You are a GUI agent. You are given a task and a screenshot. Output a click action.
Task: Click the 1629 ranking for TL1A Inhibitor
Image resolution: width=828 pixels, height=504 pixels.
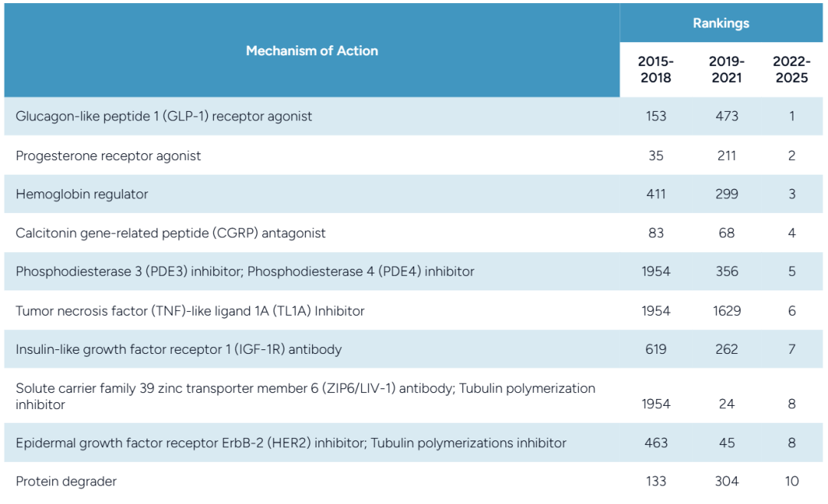[726, 311]
